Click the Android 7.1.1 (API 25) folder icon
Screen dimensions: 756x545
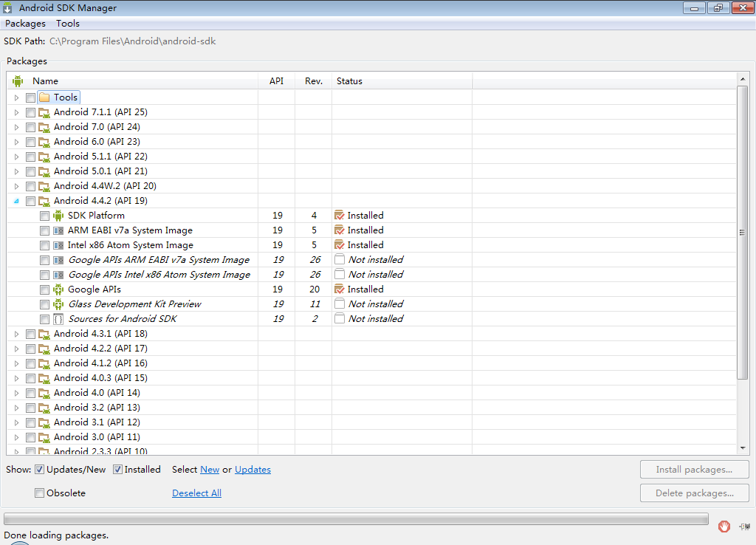(x=44, y=113)
